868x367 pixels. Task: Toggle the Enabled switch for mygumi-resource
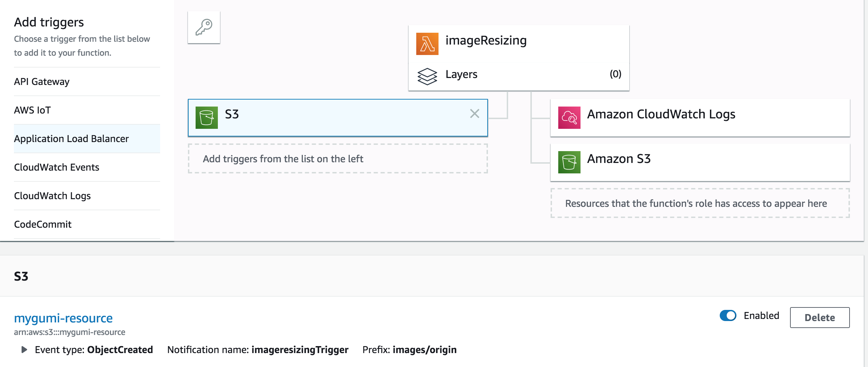(x=728, y=315)
